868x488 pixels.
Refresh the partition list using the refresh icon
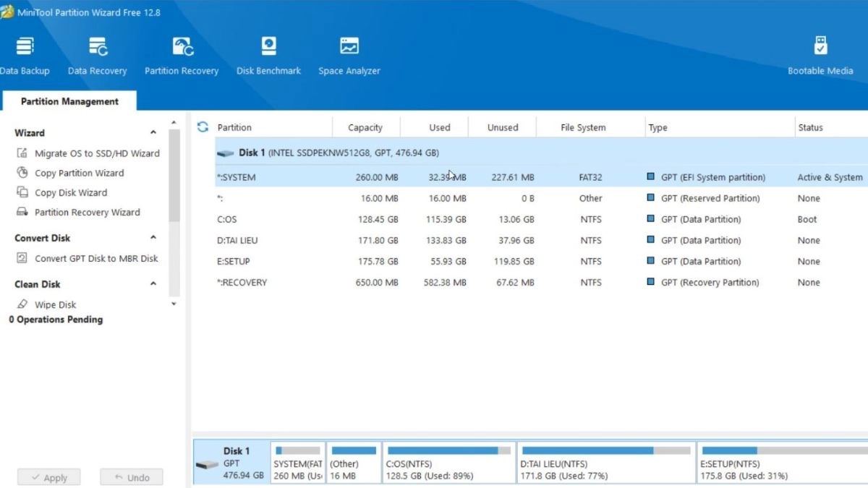tap(203, 127)
